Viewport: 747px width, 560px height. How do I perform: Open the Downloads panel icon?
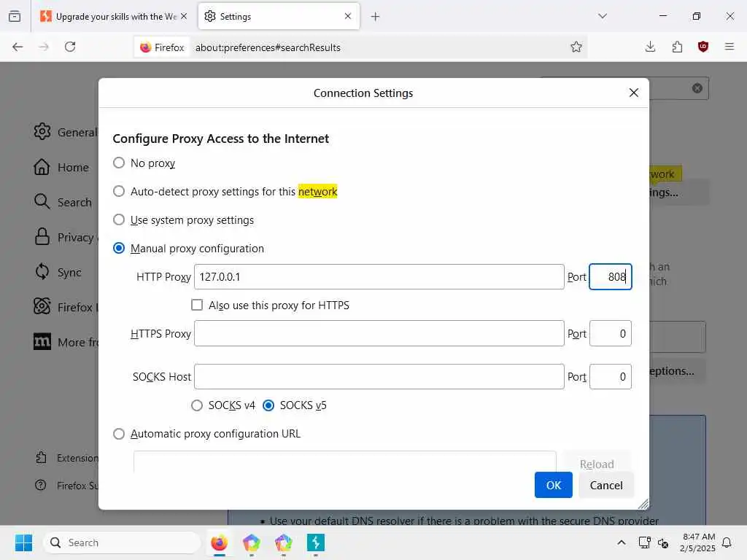click(650, 47)
